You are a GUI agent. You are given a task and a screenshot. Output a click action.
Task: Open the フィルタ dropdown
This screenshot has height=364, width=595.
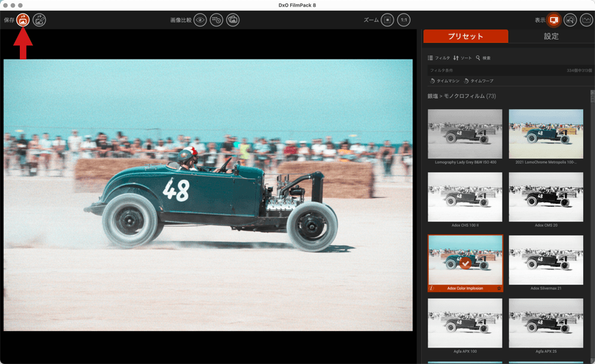point(439,58)
